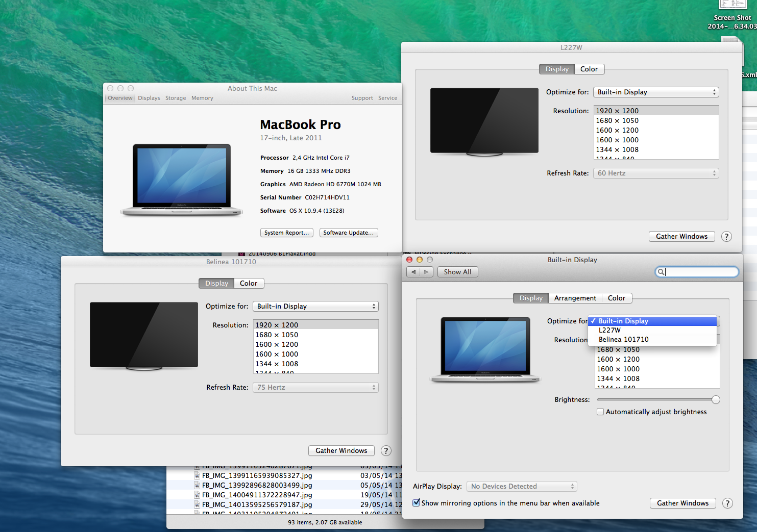The image size is (757, 532).
Task: Open the Memory tab in About This Mac
Action: coord(202,98)
